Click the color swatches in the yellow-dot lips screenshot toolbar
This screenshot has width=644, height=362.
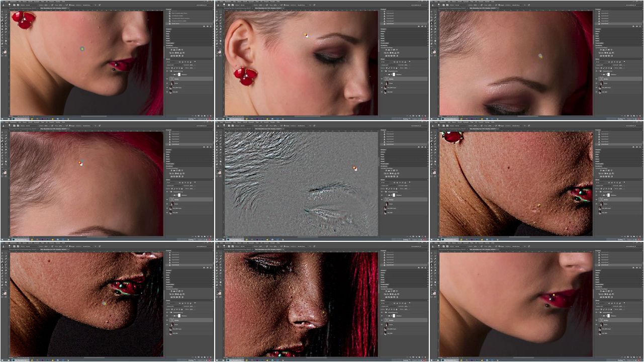[x=433, y=292]
